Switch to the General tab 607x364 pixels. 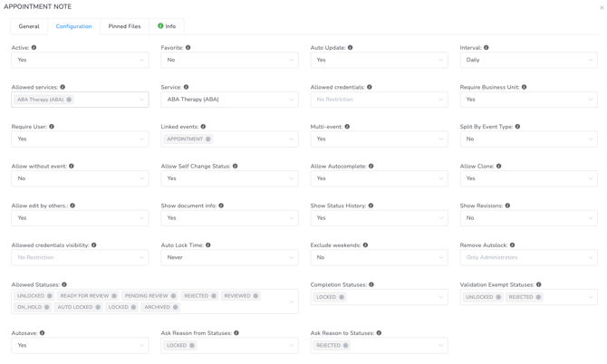click(x=29, y=26)
